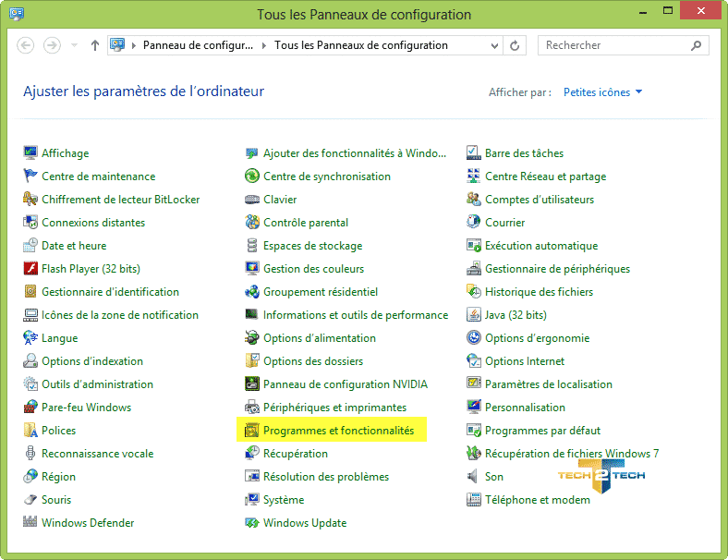The height and width of the screenshot is (560, 728).
Task: Click the Comptes d'utilisateurs people icon
Action: (x=474, y=200)
